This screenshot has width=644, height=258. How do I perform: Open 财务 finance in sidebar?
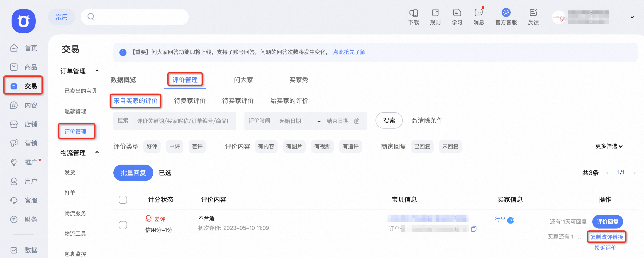pyautogui.click(x=24, y=219)
